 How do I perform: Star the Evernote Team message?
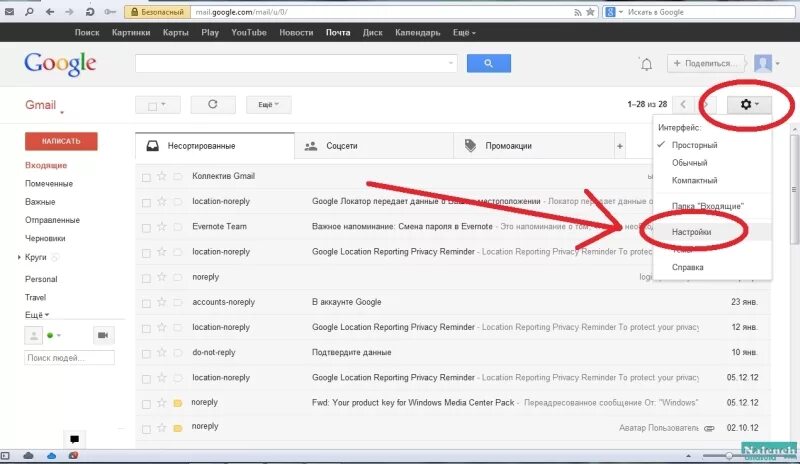point(162,227)
